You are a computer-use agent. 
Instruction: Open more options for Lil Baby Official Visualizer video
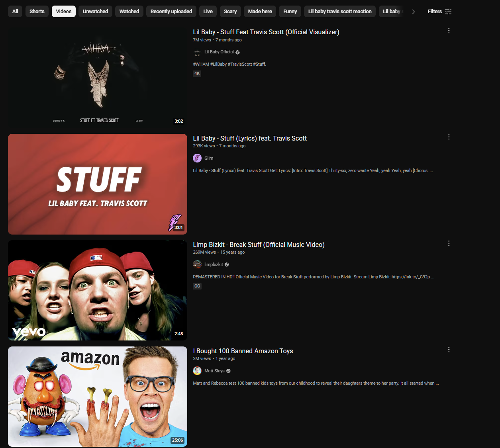click(x=449, y=31)
